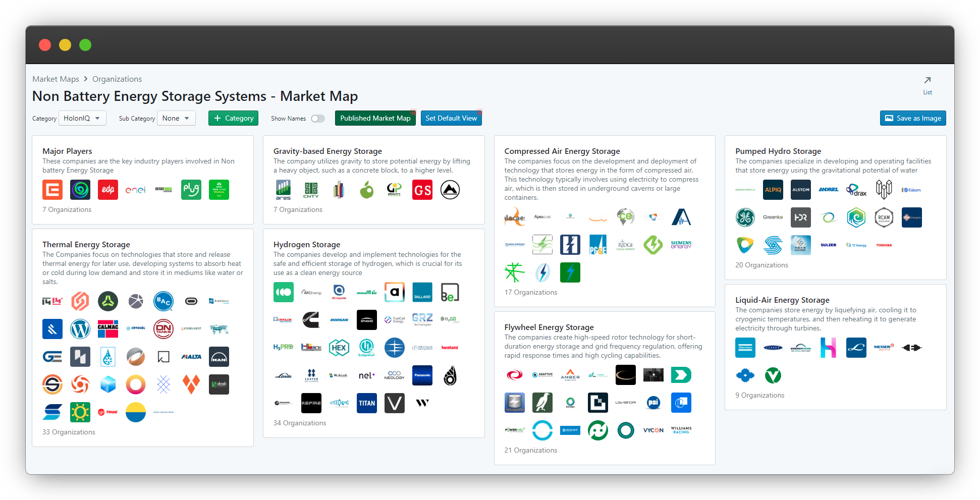Open the ANDRITZ company logo
Image resolution: width=980 pixels, height=500 pixels.
[829, 190]
